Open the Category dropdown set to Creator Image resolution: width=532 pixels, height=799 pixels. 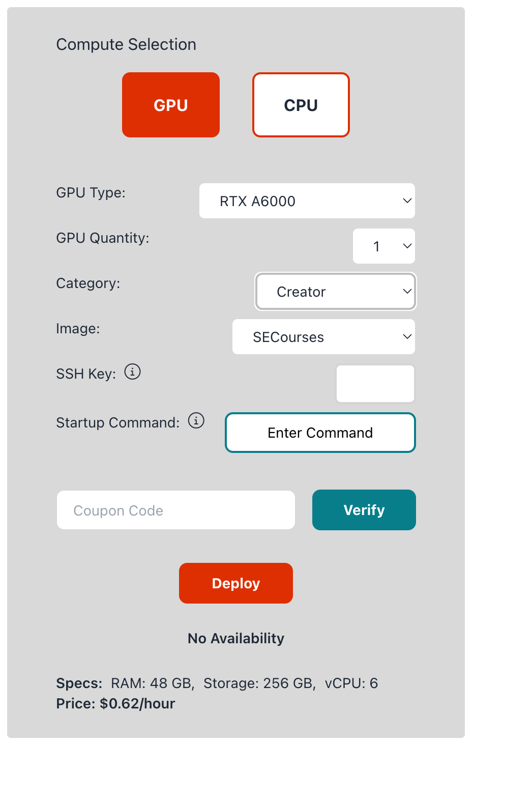click(x=336, y=292)
